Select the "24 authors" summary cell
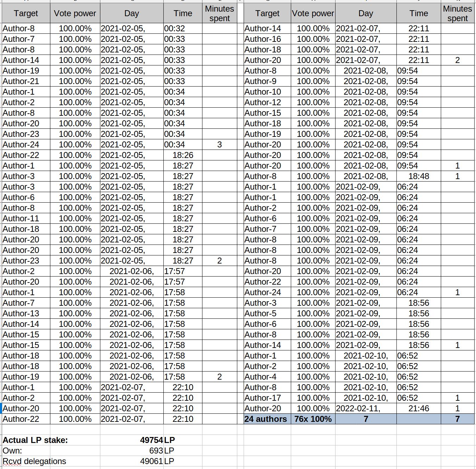This screenshot has height=469, width=476. pos(267,419)
